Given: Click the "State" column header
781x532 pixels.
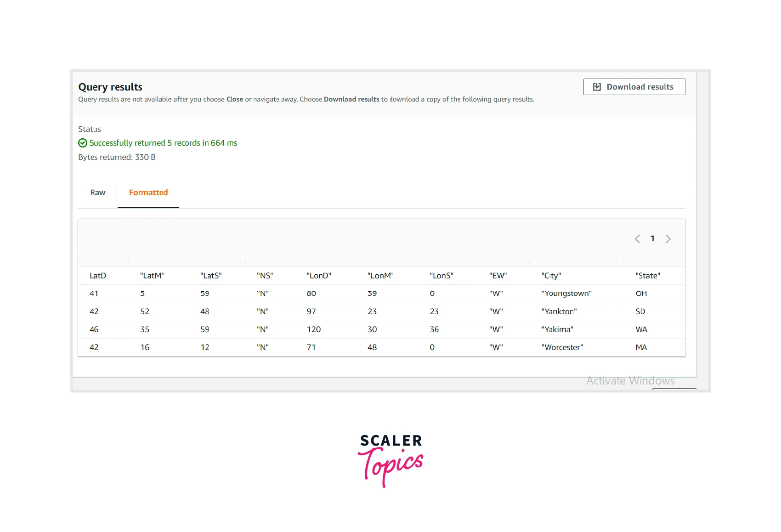Looking at the screenshot, I should point(648,275).
